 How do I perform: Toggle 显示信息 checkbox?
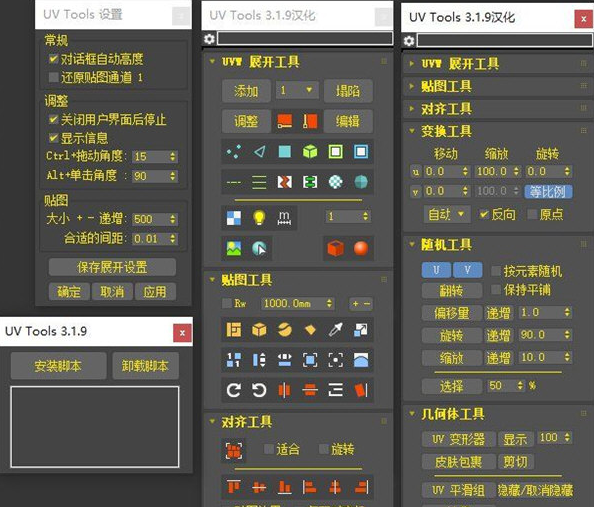53,138
